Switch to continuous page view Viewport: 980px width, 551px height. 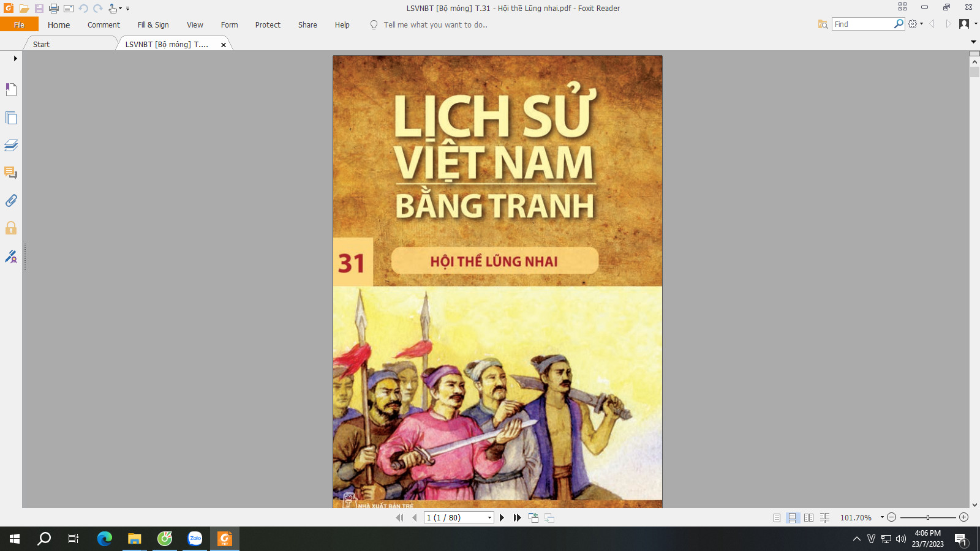793,518
